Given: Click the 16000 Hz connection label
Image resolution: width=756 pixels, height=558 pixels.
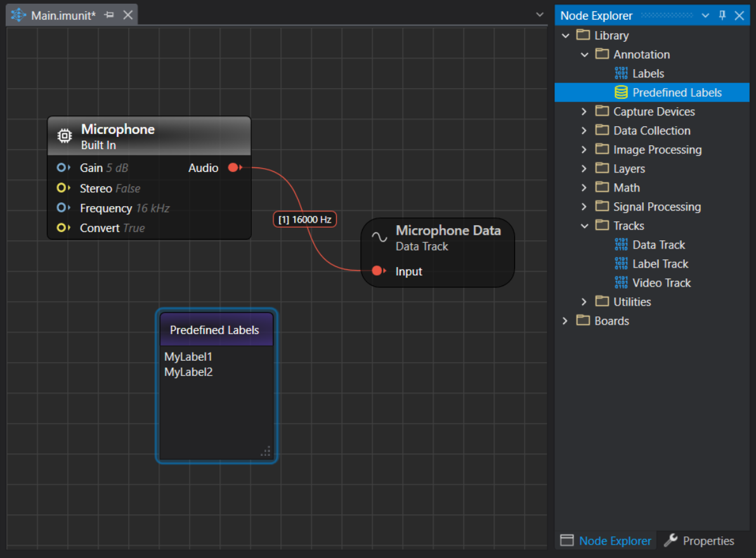Looking at the screenshot, I should (x=305, y=219).
